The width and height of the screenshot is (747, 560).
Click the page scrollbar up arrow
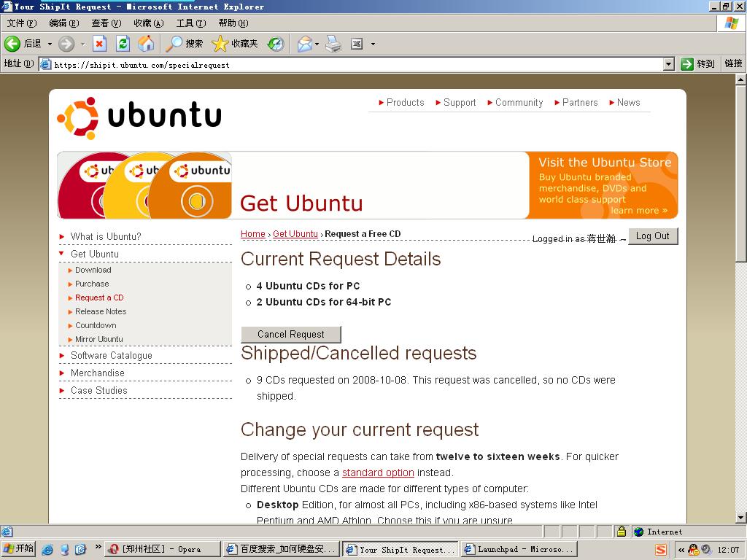740,79
